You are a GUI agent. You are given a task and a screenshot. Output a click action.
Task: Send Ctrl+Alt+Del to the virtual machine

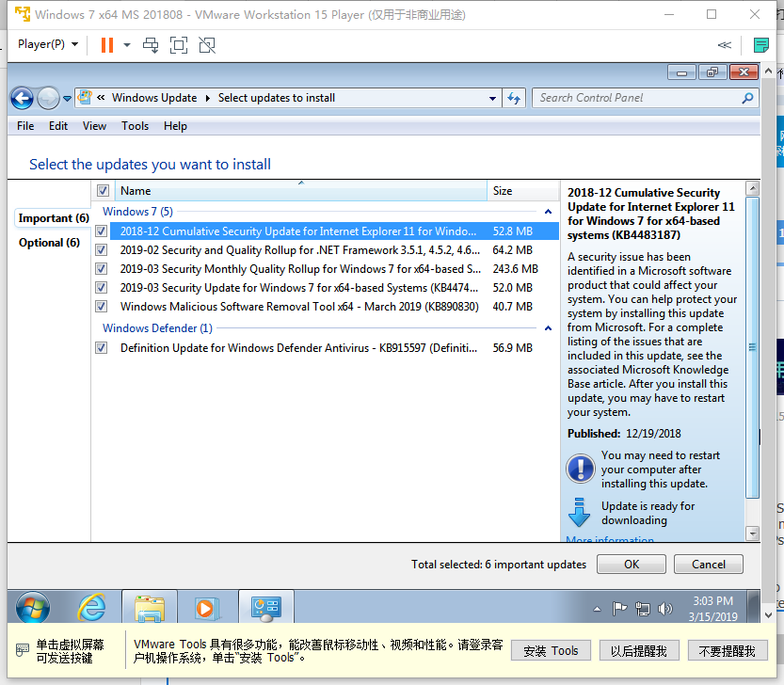[151, 45]
